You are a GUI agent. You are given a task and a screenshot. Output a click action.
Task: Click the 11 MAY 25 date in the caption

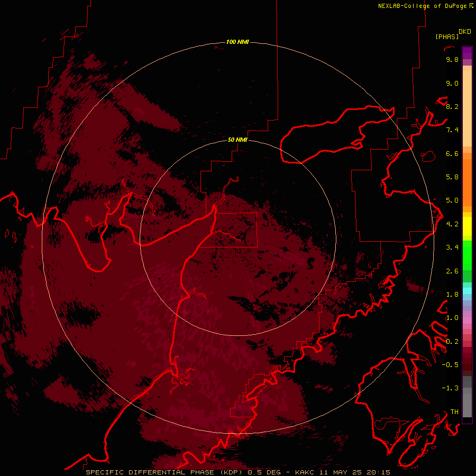341,472
